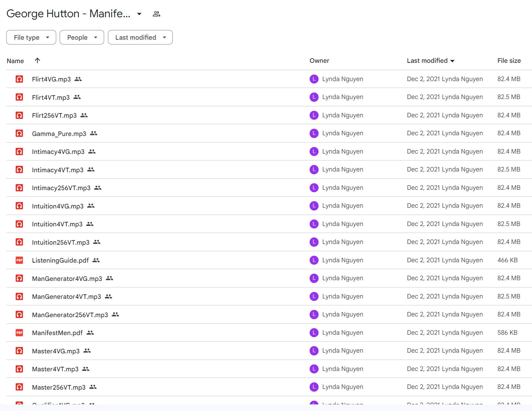
Task: Click the 466 KB file size value
Action: [508, 260]
